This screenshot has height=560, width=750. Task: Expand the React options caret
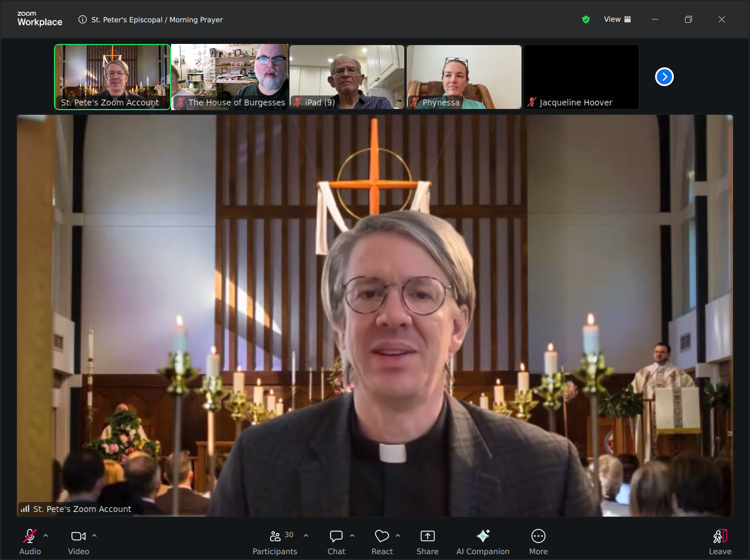398,535
